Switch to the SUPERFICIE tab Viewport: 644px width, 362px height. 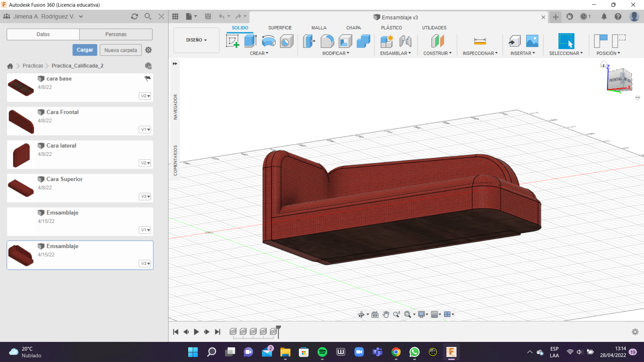[280, 28]
